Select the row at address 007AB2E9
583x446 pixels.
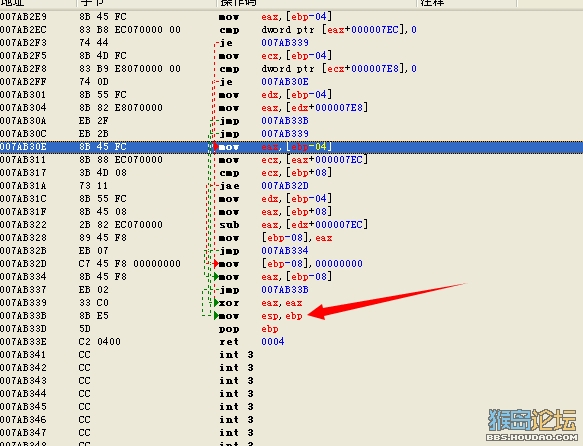pyautogui.click(x=292, y=17)
